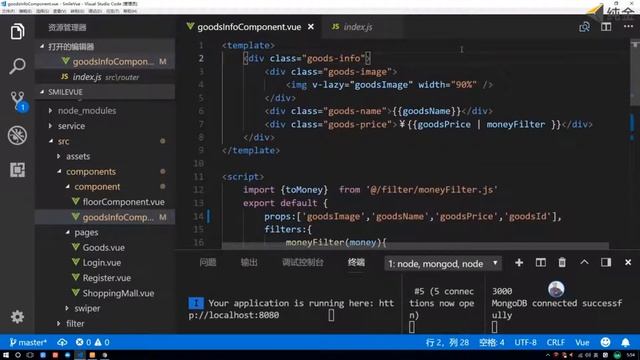The height and width of the screenshot is (360, 640).
Task: Open the Problems panel tab
Action: pyautogui.click(x=208, y=262)
